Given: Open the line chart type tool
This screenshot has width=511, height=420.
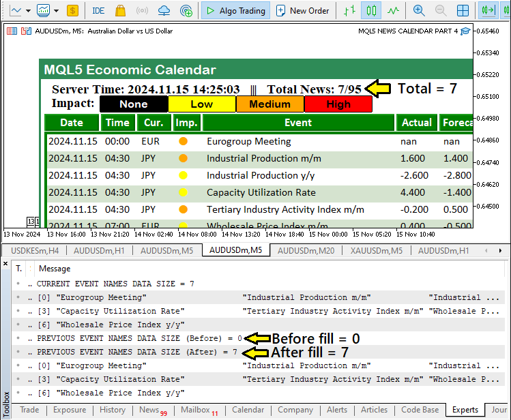Looking at the screenshot, I should click(x=15, y=11).
